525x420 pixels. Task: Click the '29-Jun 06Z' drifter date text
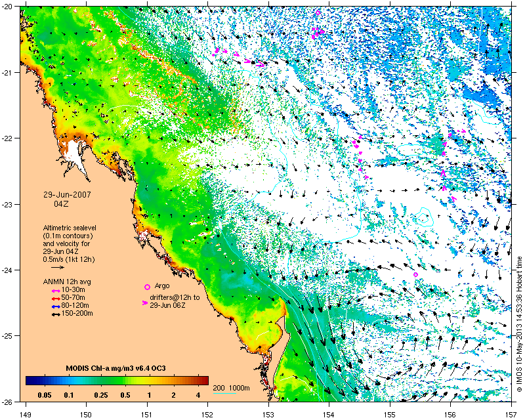[168, 305]
